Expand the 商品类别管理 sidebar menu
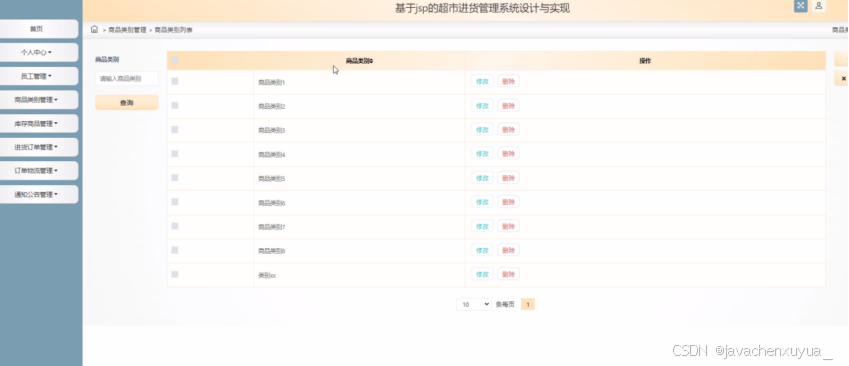 coord(37,100)
